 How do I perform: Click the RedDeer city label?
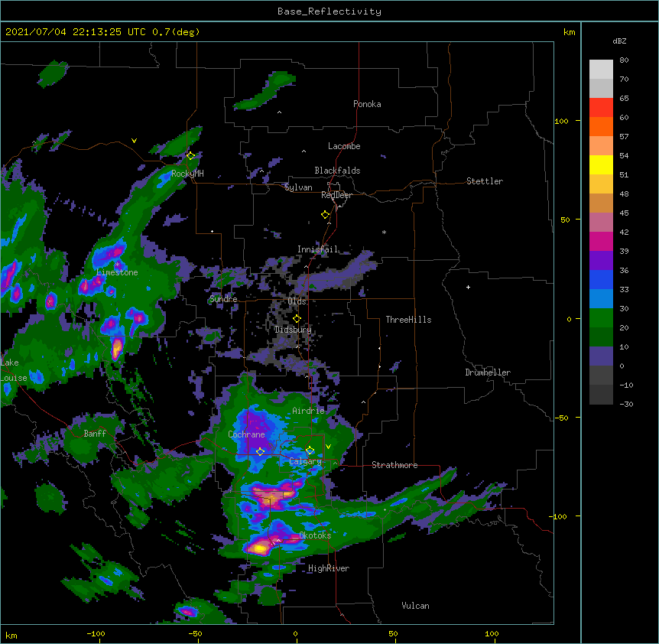(336, 195)
